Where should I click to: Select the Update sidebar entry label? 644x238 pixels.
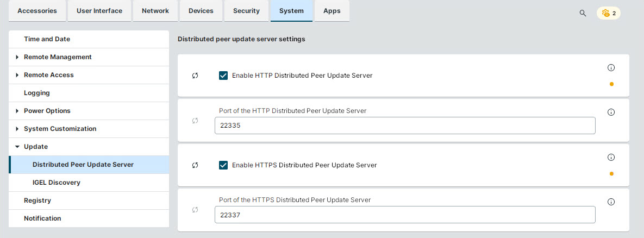(36, 147)
